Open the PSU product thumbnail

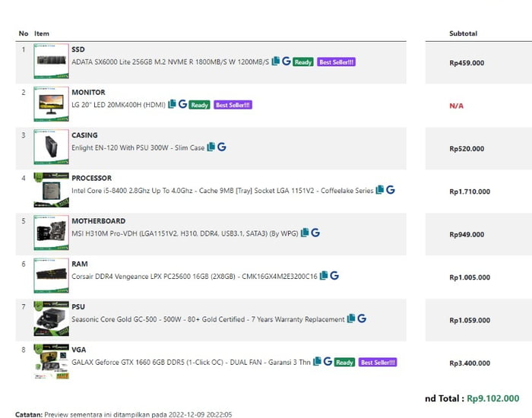click(51, 318)
